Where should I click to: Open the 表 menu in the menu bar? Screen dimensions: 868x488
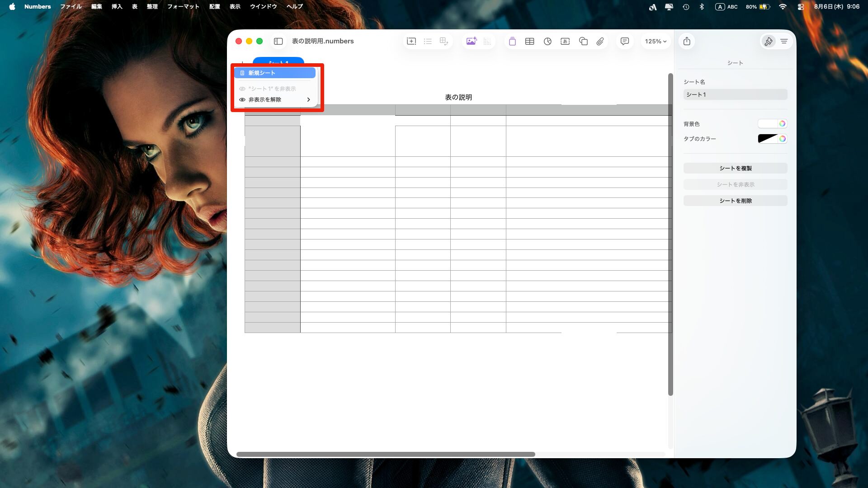tap(135, 7)
